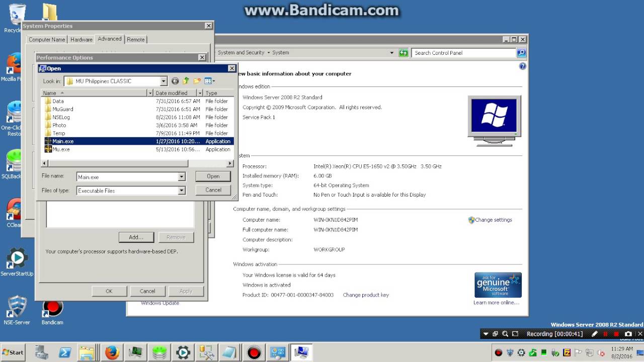Open the Learn more online link
The width and height of the screenshot is (644, 362).
pyautogui.click(x=496, y=303)
